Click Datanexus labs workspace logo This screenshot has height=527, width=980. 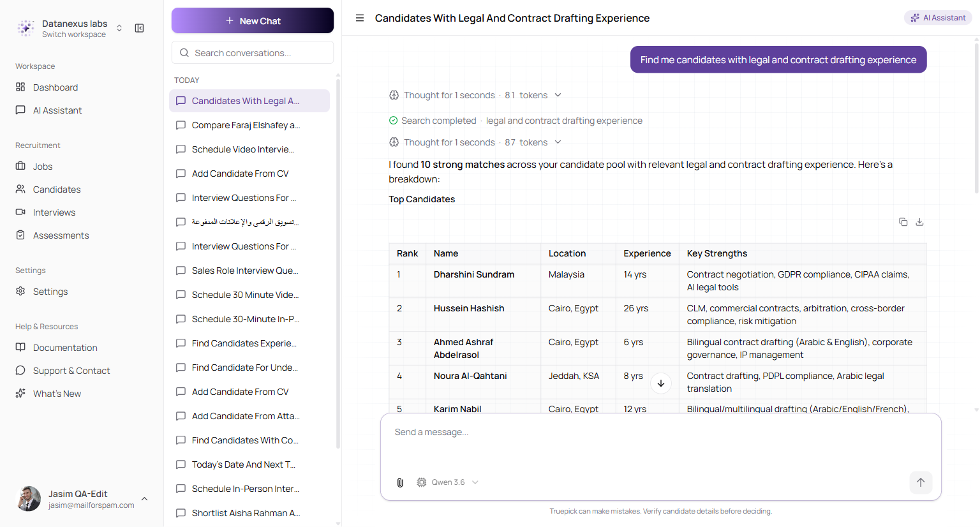pos(26,28)
